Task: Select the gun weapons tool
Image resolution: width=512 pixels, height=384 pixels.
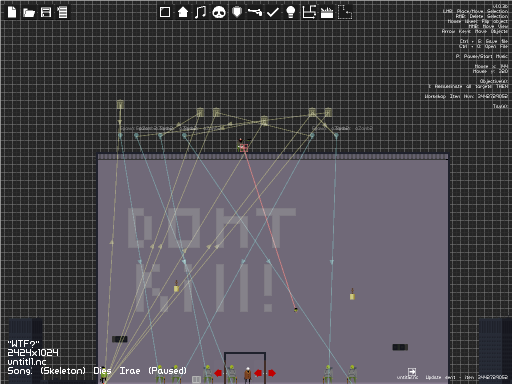Action: click(255, 12)
